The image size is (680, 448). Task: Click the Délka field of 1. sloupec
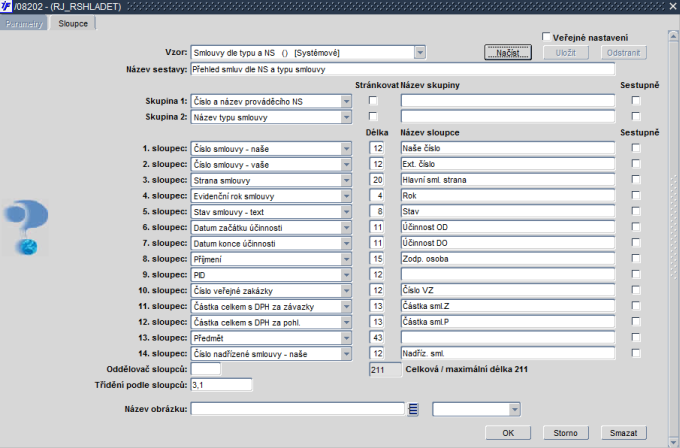coord(376,148)
